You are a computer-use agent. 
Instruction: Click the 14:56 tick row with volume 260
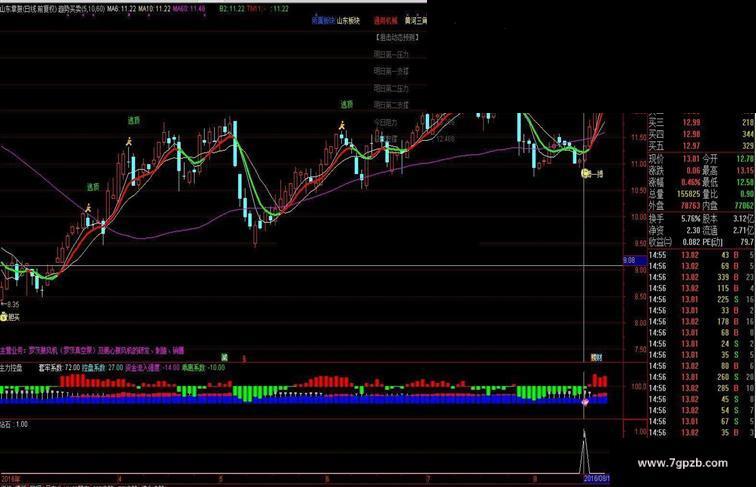click(702, 377)
